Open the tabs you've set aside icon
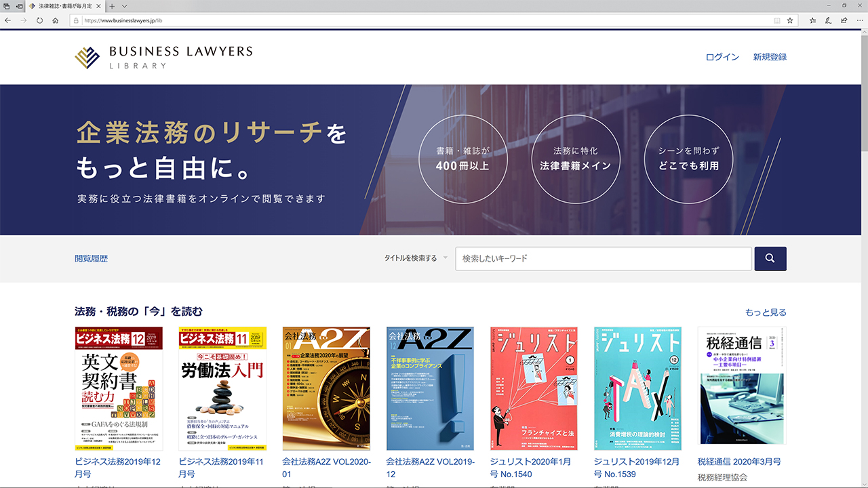 (x=6, y=6)
